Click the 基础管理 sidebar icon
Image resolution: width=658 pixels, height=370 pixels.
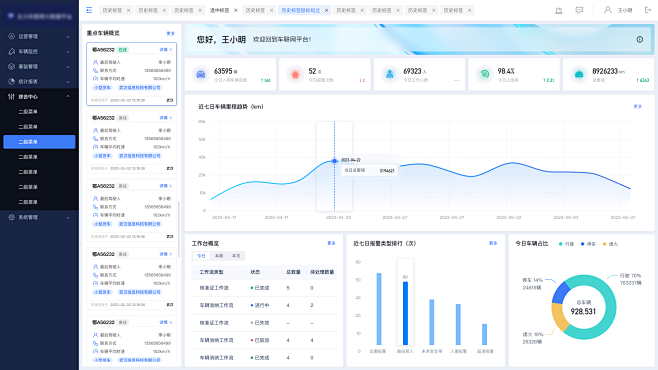click(11, 67)
